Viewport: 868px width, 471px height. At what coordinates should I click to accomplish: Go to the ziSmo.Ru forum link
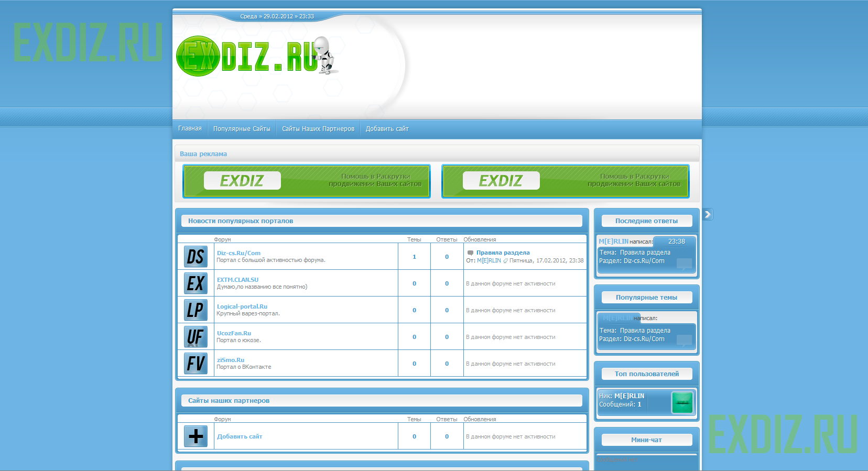231,360
